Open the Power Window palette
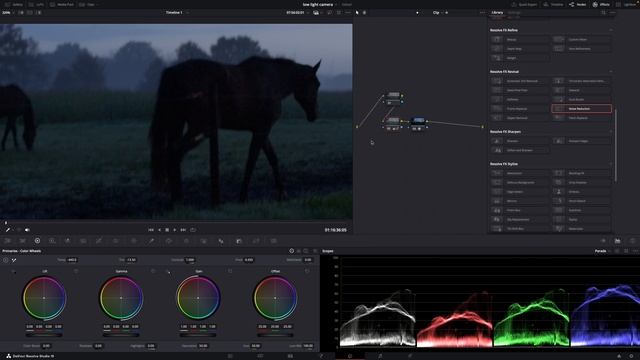 [x=169, y=241]
